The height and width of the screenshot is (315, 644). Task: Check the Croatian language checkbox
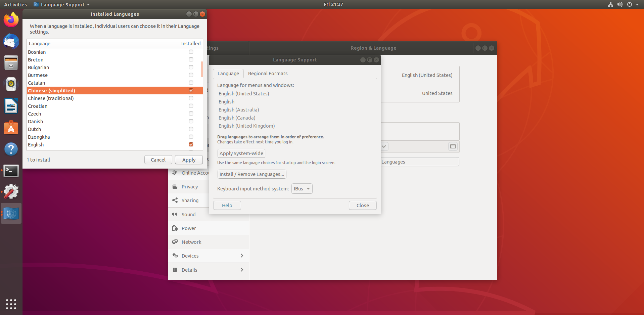[x=191, y=106]
